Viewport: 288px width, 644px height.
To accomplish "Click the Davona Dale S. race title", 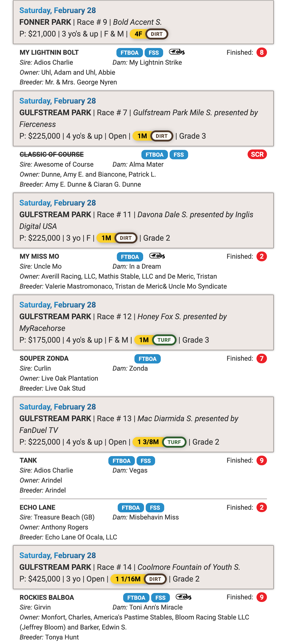I will [x=195, y=215].
